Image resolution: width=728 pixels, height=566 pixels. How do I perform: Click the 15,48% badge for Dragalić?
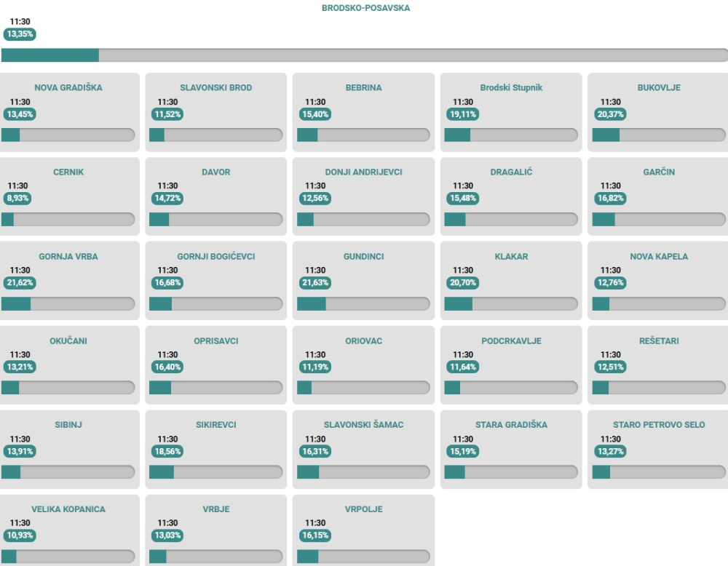tap(463, 198)
